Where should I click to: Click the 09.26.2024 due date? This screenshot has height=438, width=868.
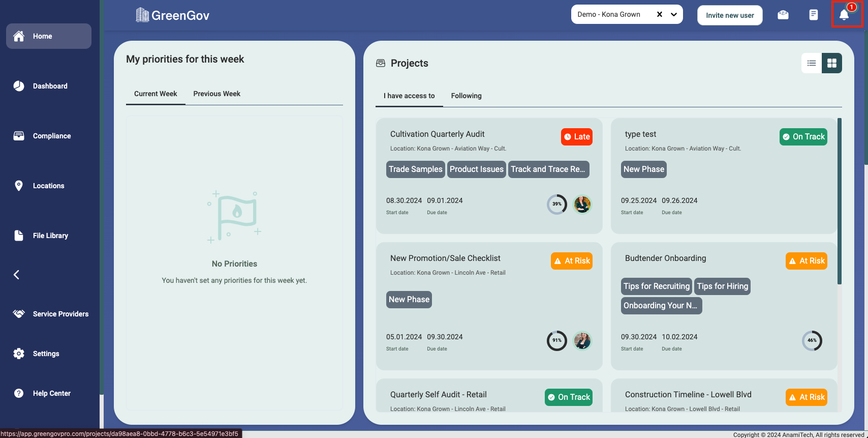tap(679, 200)
